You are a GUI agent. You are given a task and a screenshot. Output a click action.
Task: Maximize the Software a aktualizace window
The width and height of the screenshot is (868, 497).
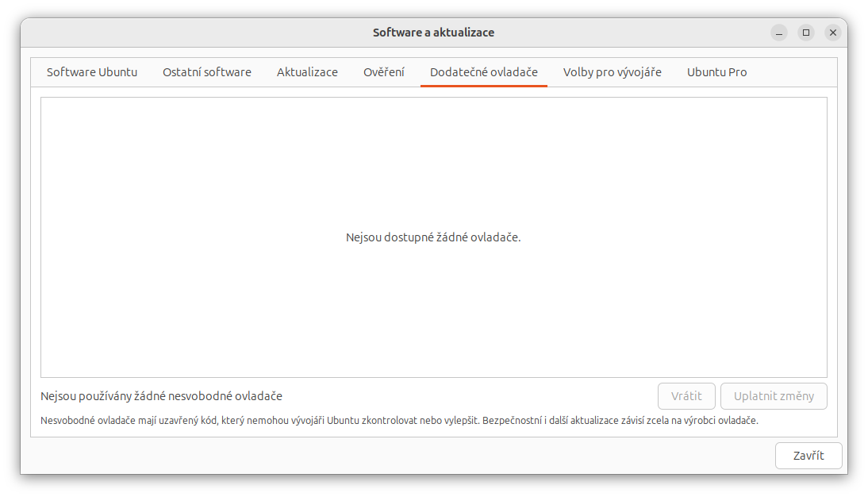806,33
